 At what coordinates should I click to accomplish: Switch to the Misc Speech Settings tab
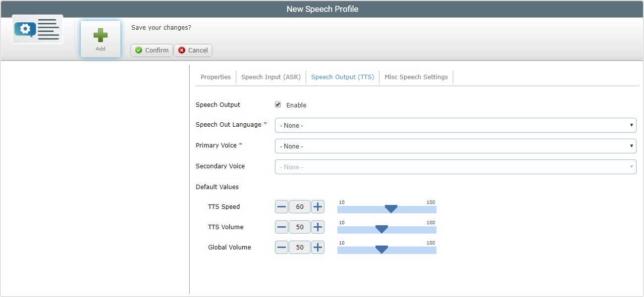(416, 77)
